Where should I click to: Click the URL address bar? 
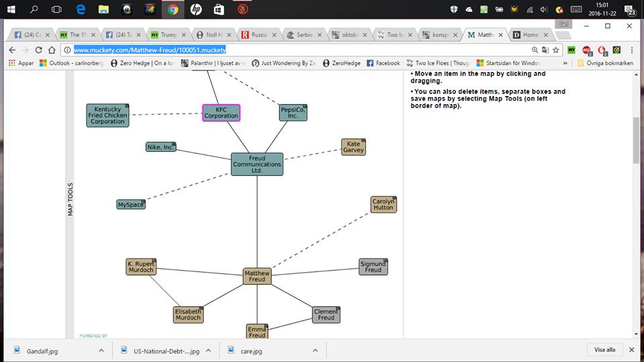pyautogui.click(x=302, y=50)
